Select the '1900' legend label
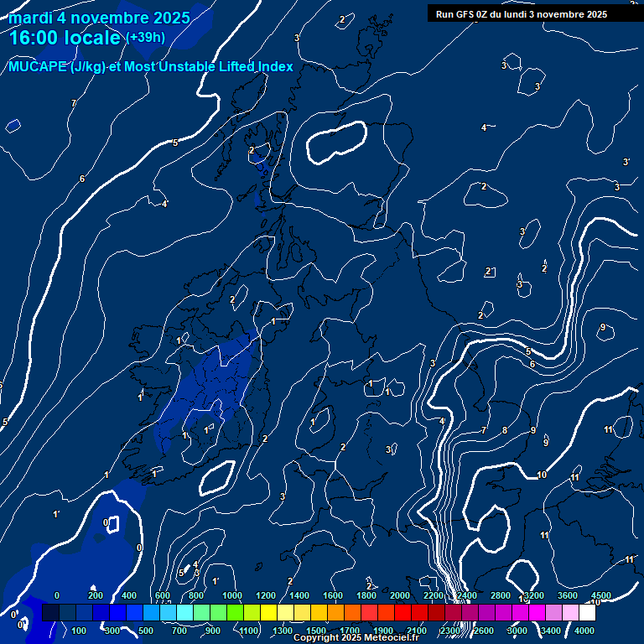Screen dimensions: 644x644 (x=383, y=631)
